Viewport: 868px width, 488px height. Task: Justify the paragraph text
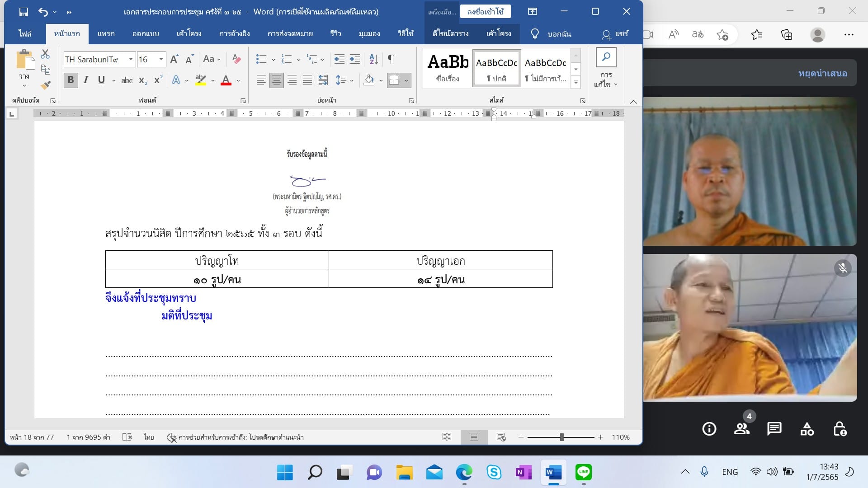[307, 80]
